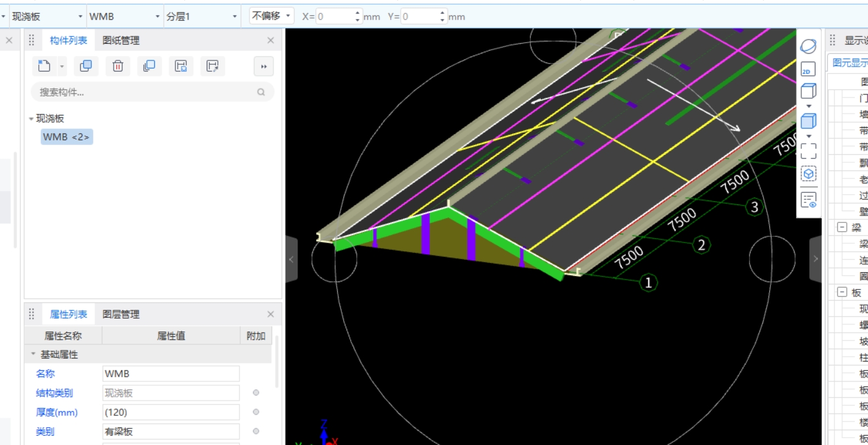Click axis label 3 in viewport
Viewport: 868px width, 445px height.
[x=754, y=207]
